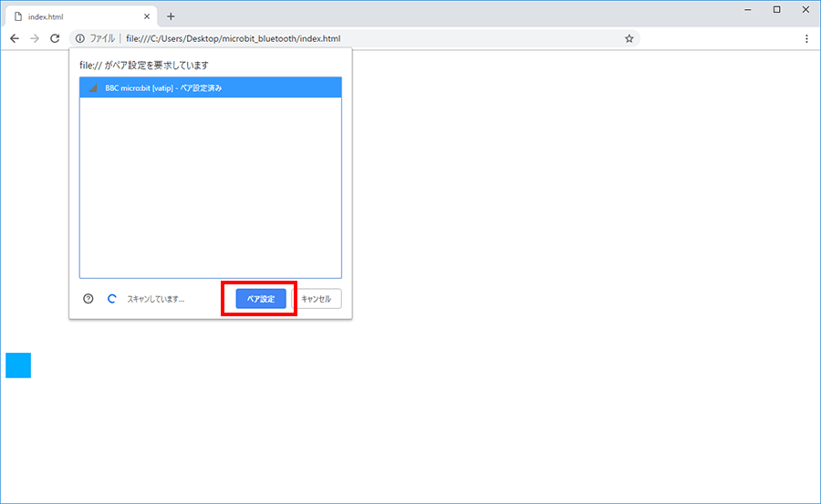Click the スキャンしています... status text
The width and height of the screenshot is (821, 504).
[155, 299]
